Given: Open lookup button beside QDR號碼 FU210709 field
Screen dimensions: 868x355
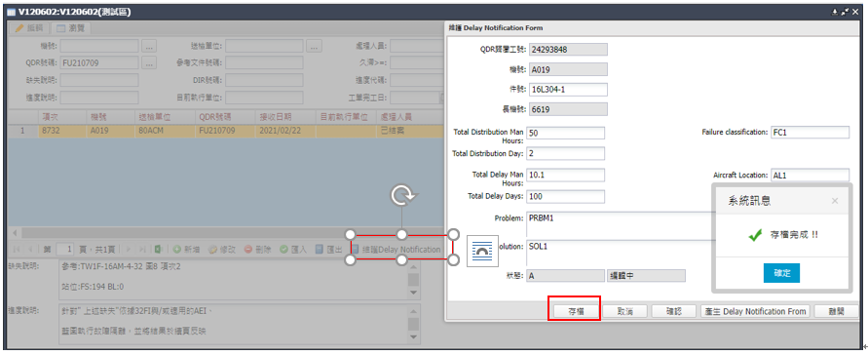Looking at the screenshot, I should click(149, 62).
